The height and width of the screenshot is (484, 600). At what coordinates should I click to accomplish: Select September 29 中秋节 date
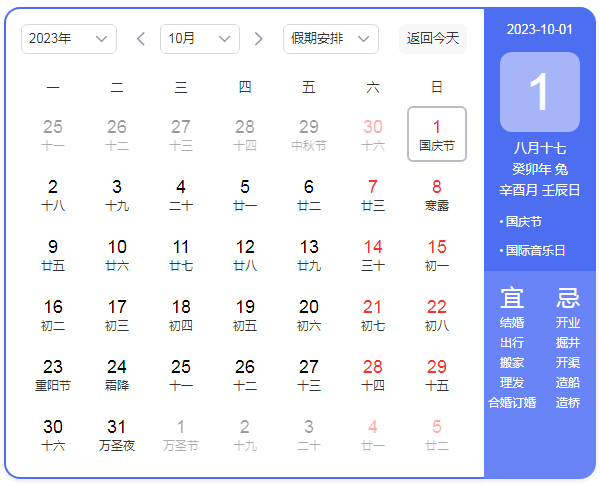[x=309, y=135]
